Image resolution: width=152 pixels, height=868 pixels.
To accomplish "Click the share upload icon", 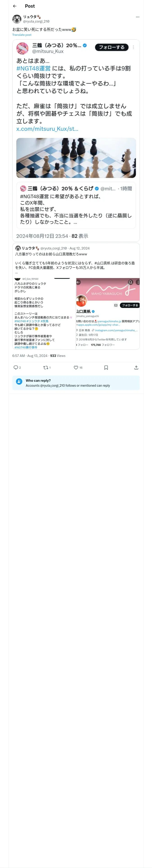I will [x=136, y=367].
